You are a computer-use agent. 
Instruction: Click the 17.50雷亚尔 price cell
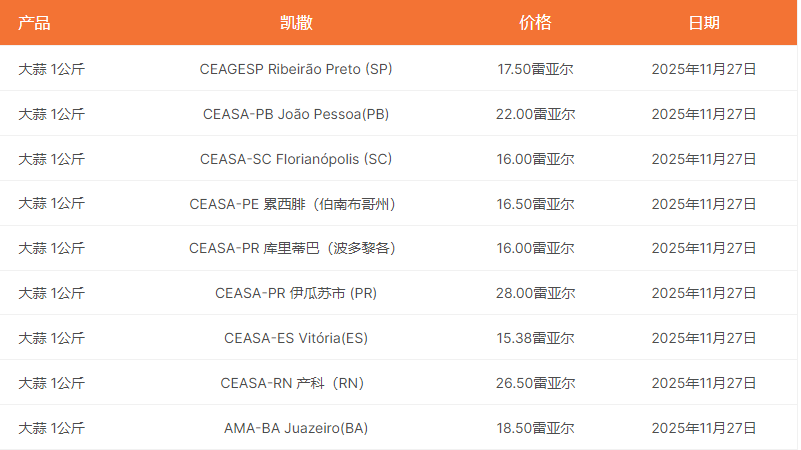535,70
